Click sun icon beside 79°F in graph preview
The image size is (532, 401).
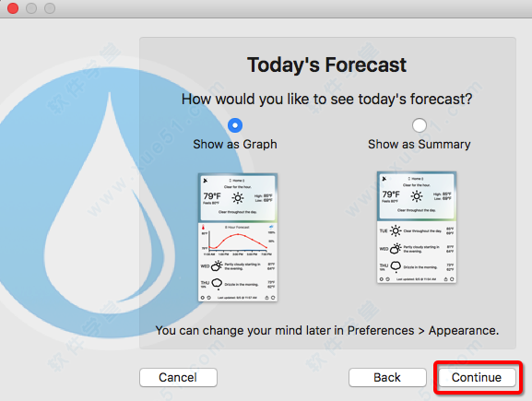[x=238, y=198]
